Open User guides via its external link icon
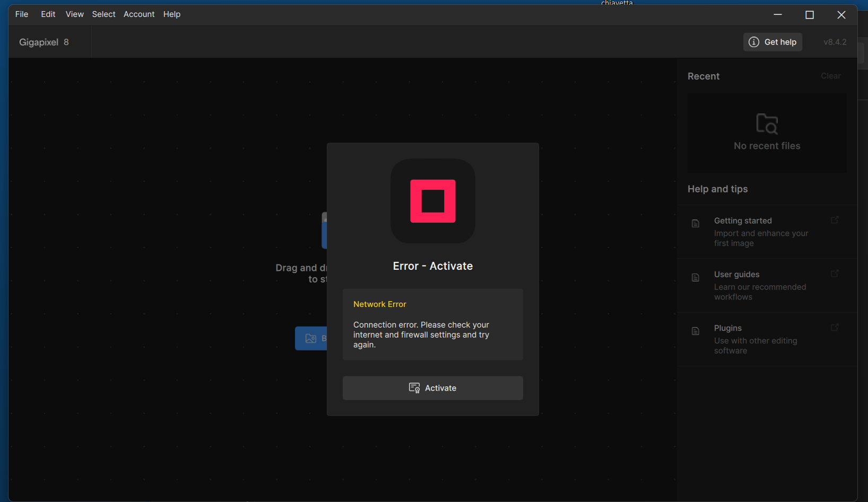This screenshot has height=502, width=868. coord(835,274)
